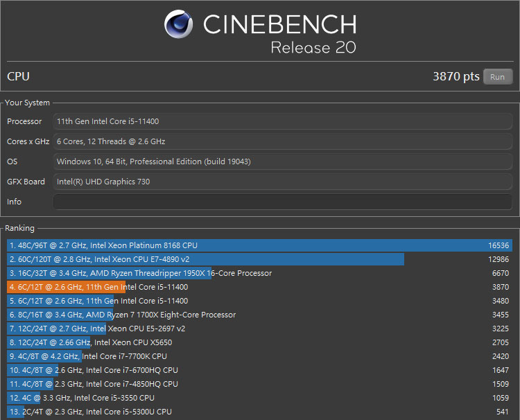The image size is (520, 420).
Task: Select the Cores x GHz field value
Action: 283,141
